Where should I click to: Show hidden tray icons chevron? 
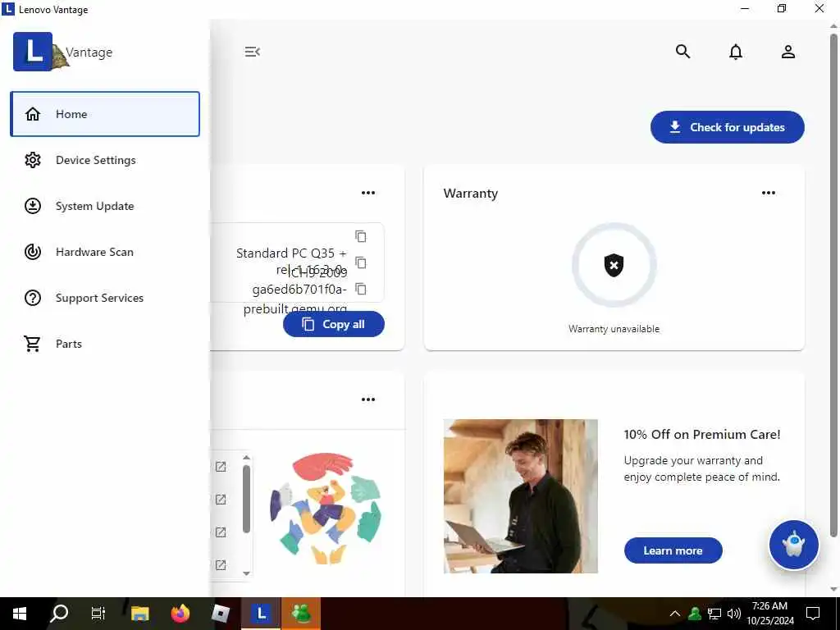coord(675,614)
